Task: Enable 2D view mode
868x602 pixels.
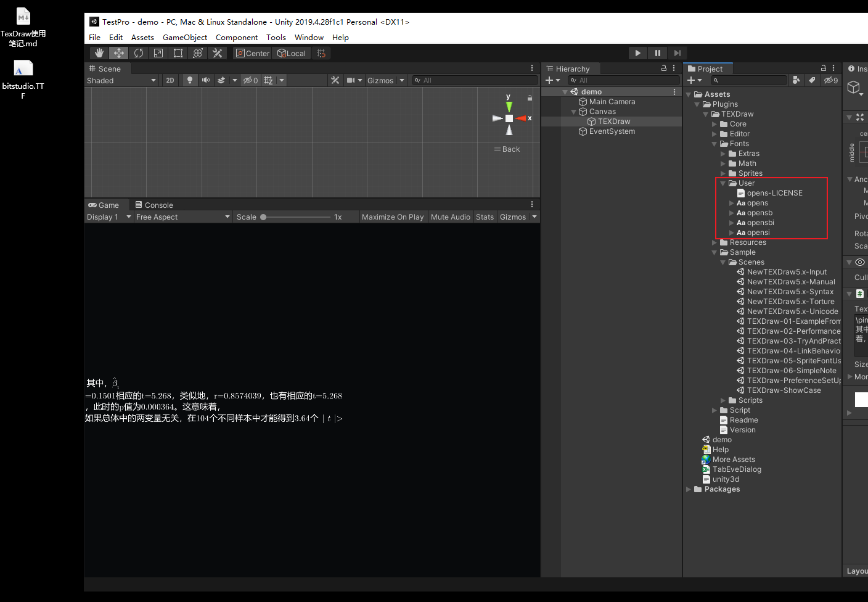Action: [170, 80]
